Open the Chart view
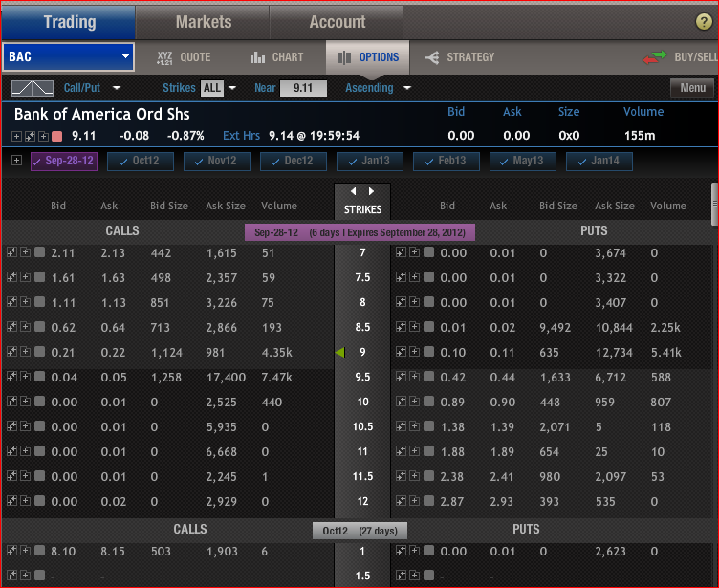 [x=277, y=57]
